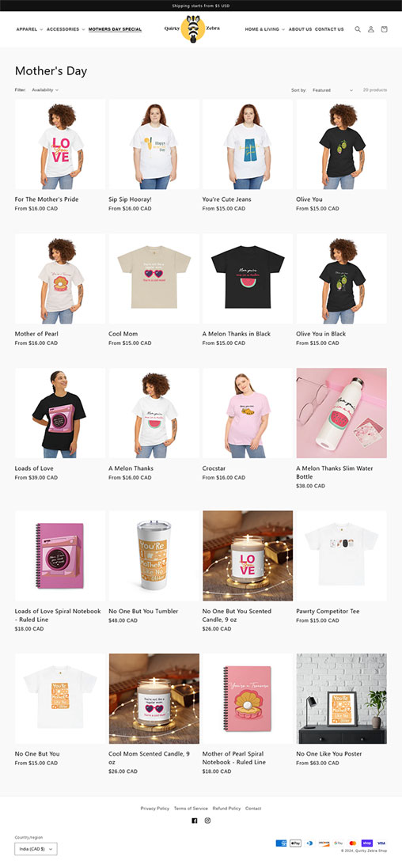
Task: Expand the Apparel menu
Action: 29,29
